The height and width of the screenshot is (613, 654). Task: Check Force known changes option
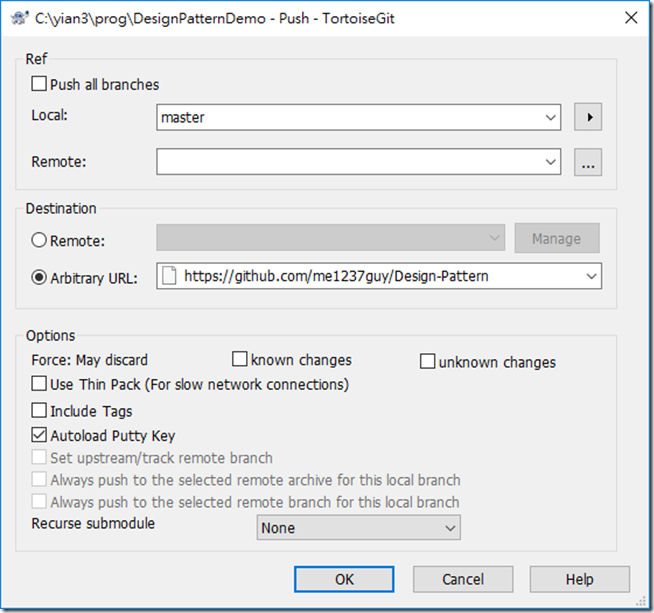239,359
